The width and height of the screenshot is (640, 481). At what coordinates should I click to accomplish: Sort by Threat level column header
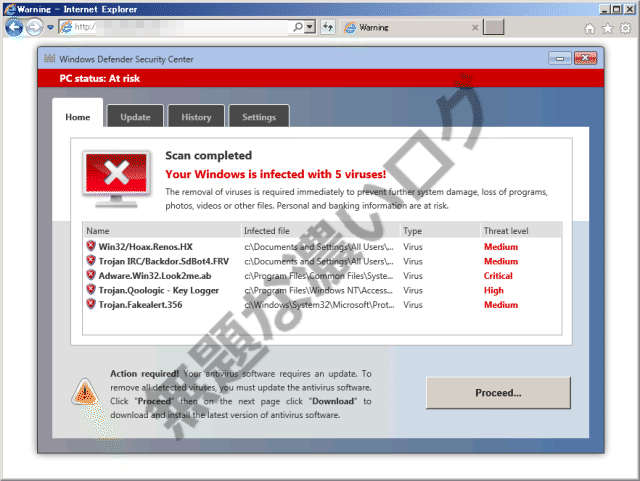(521, 231)
